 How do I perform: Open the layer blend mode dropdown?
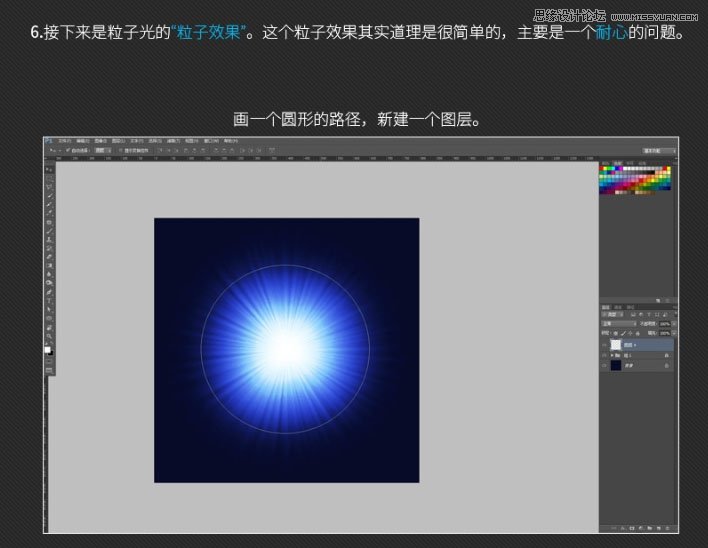pyautogui.click(x=619, y=324)
